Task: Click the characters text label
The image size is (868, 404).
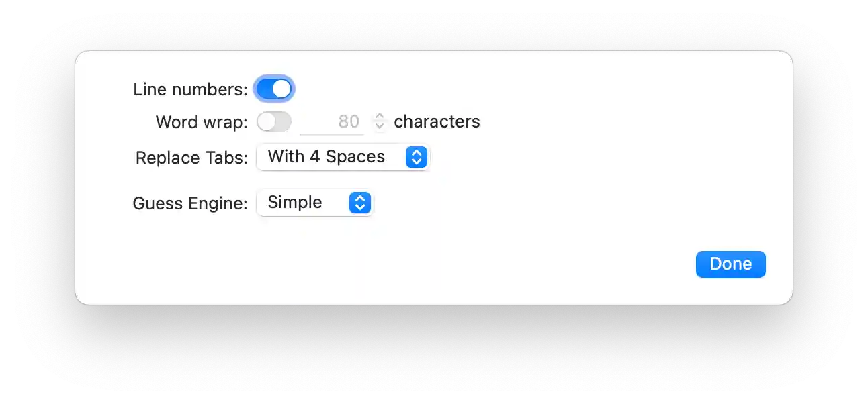Action: tap(437, 121)
